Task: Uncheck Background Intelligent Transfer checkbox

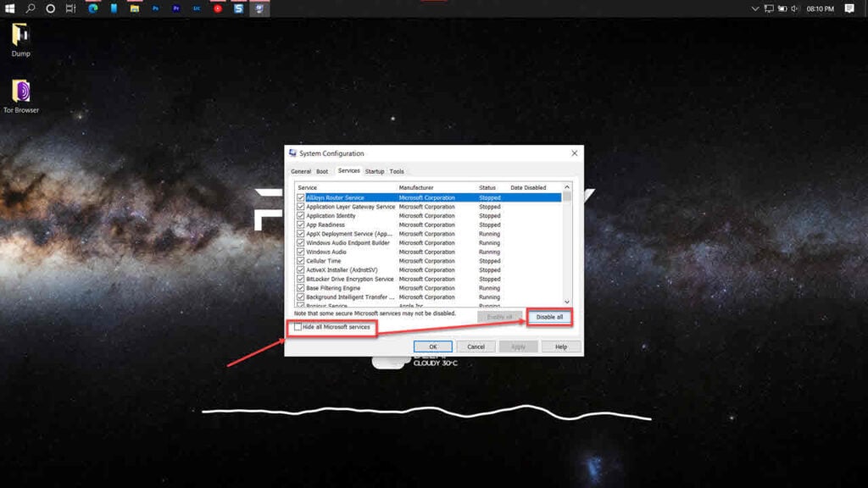Action: [x=301, y=297]
